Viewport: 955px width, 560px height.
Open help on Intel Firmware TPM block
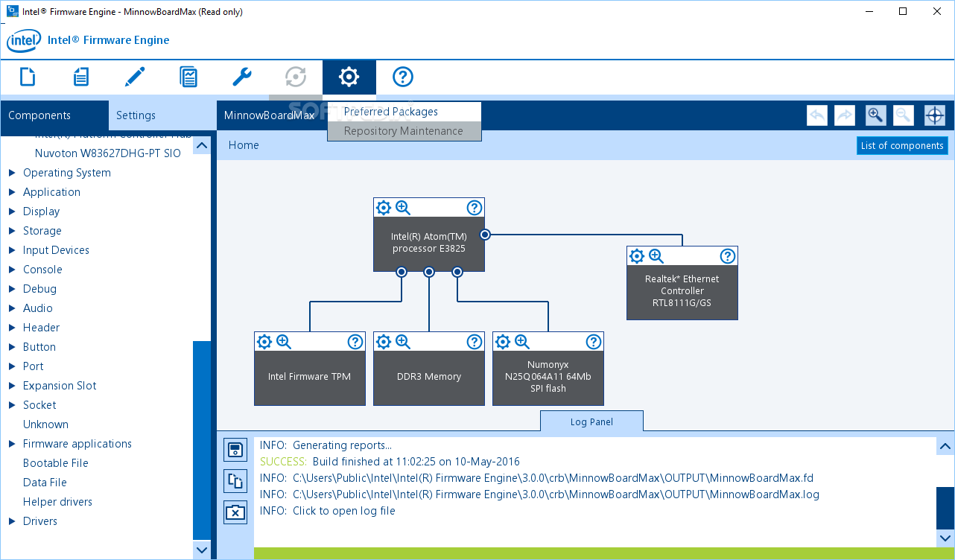pos(355,342)
